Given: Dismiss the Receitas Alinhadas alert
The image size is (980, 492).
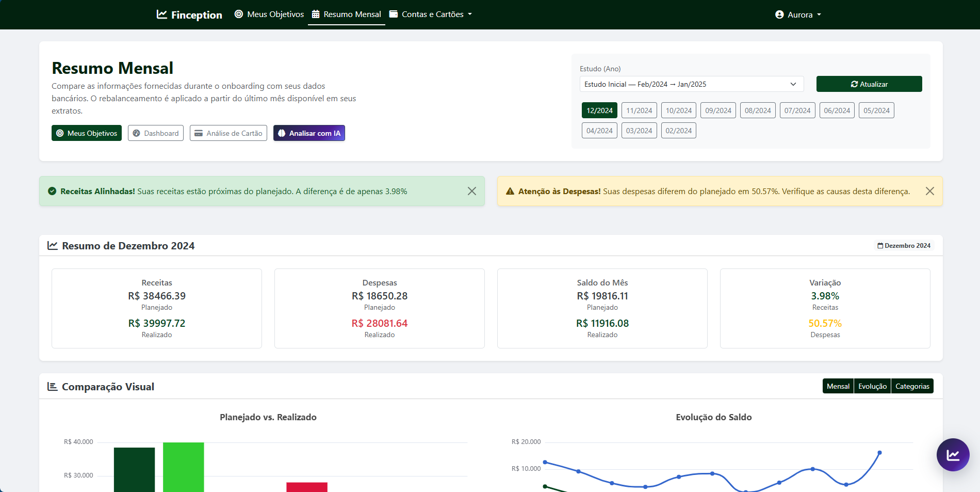Looking at the screenshot, I should [x=471, y=191].
